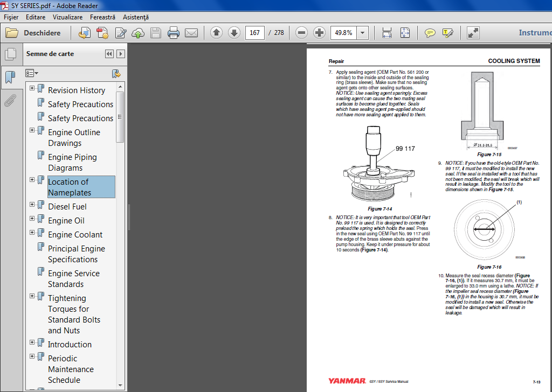This screenshot has height=392, width=552.
Task: Select the Location of Nameplates bookmark
Action: coord(81,187)
